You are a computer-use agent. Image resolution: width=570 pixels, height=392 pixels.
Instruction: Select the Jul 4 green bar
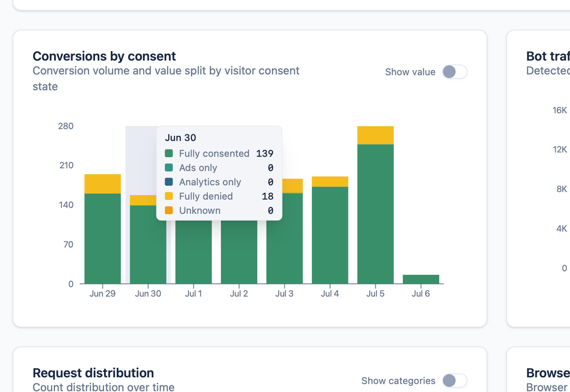coord(330,235)
